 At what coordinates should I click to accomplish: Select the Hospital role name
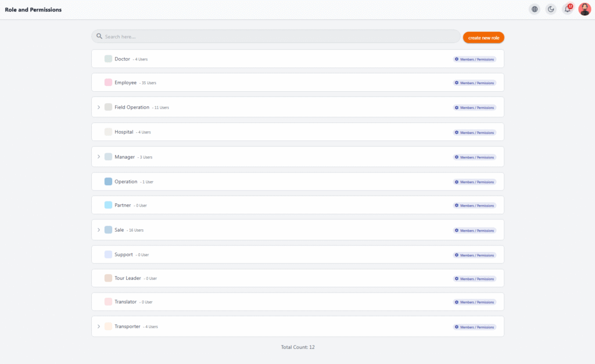(124, 132)
